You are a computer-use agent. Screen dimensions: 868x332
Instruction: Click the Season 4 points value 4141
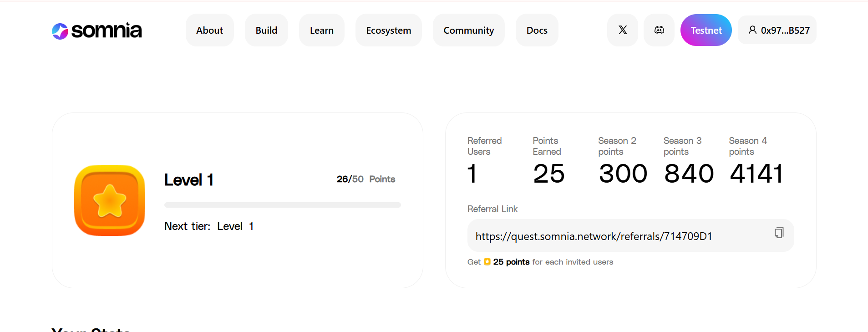tap(756, 174)
